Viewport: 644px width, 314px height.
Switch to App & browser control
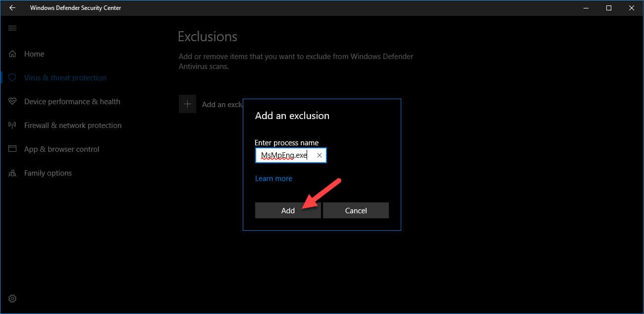click(x=62, y=149)
